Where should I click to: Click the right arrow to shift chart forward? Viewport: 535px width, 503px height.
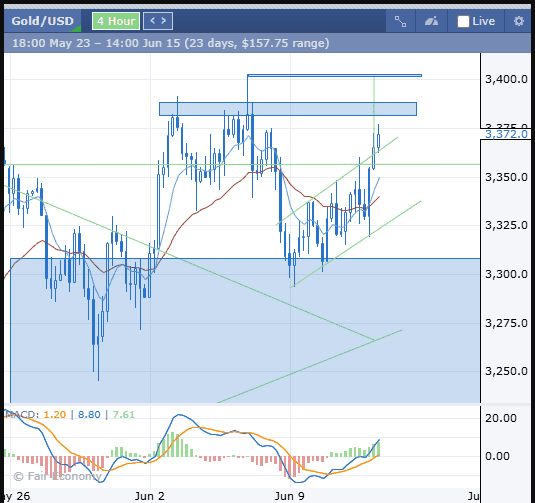point(164,21)
